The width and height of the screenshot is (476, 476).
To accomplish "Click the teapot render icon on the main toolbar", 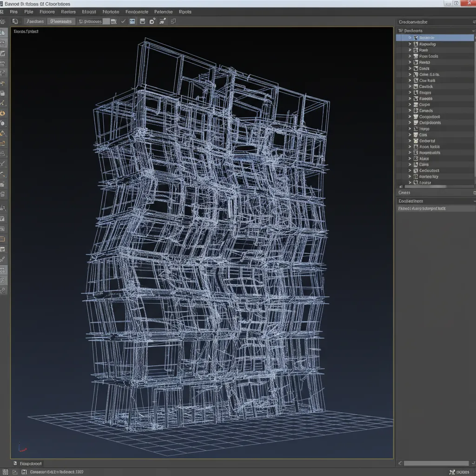I will pos(152,21).
